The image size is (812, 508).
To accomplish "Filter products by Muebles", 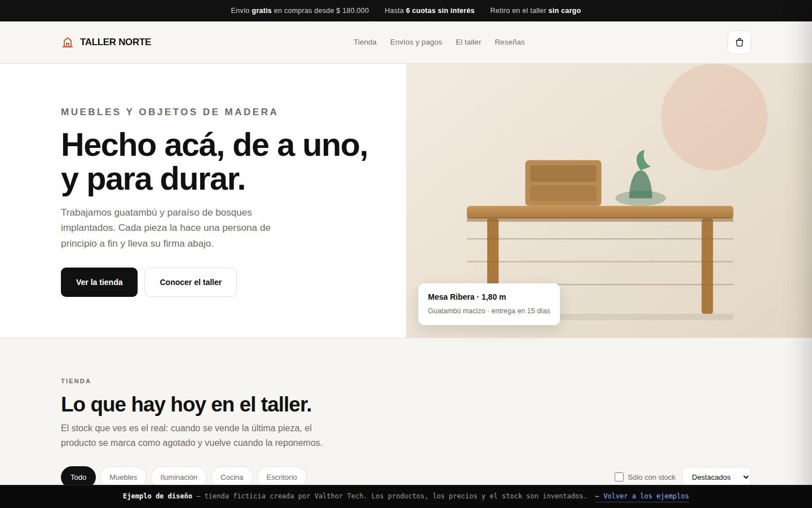I will coord(123,477).
